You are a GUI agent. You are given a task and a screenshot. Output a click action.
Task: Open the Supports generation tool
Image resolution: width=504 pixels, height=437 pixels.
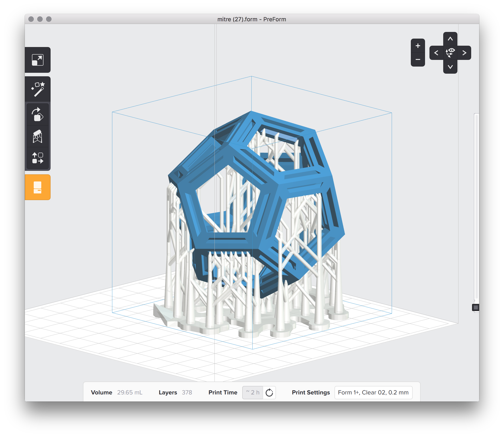(38, 137)
